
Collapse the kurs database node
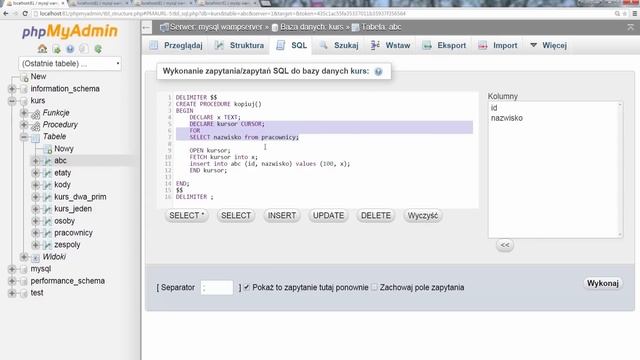(x=12, y=101)
